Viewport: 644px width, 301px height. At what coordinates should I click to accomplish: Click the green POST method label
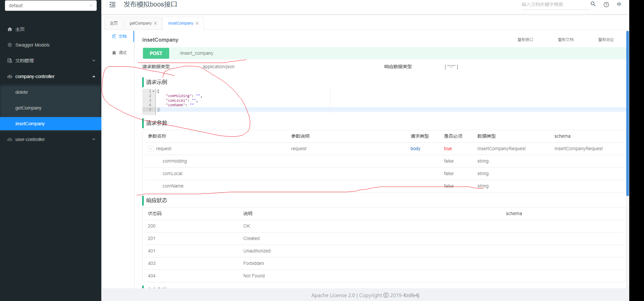[156, 53]
